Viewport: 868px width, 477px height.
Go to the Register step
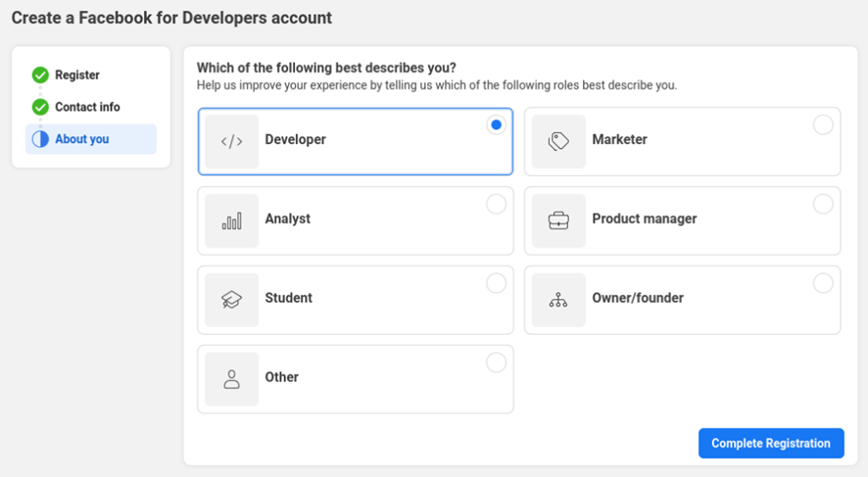77,75
